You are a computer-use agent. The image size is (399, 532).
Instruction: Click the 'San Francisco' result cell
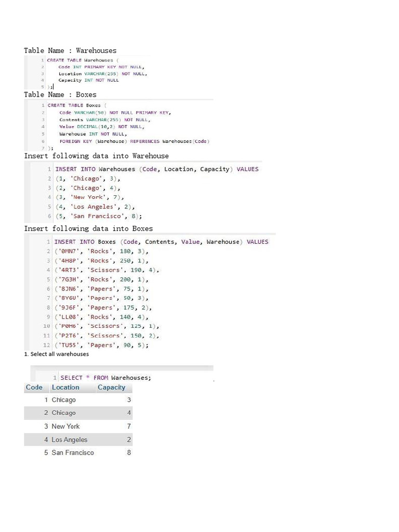coord(73,453)
